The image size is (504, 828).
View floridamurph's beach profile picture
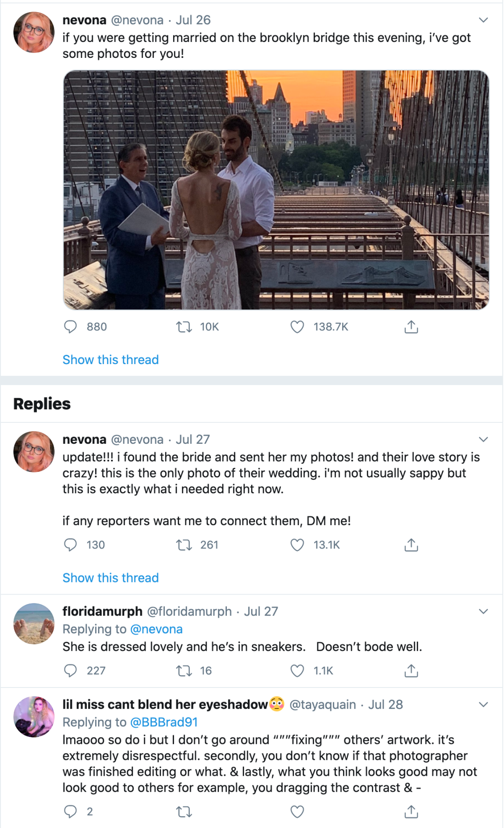34,624
